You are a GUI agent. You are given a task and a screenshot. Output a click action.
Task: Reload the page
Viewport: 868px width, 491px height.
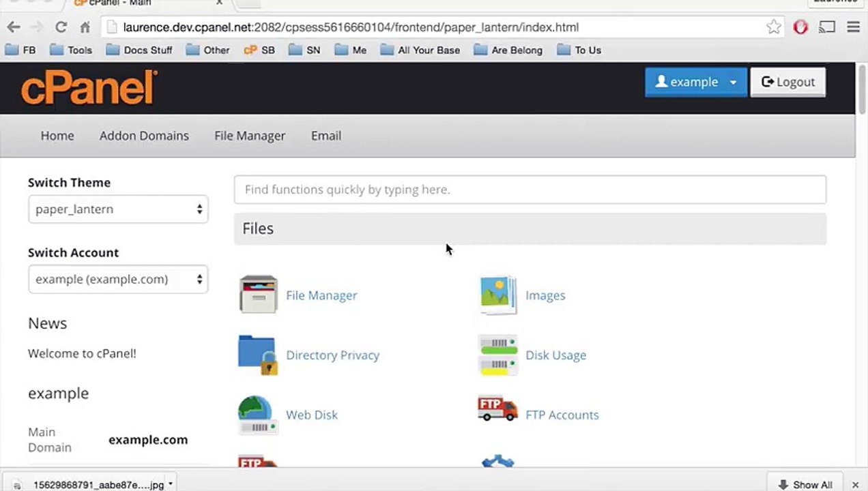tap(61, 27)
